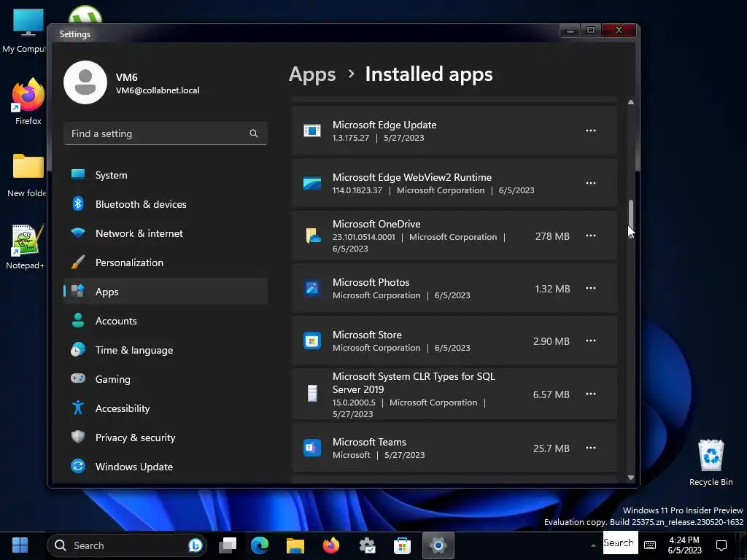
Task: Click the Microsoft OneDrive 278 MB size text
Action: pyautogui.click(x=552, y=236)
